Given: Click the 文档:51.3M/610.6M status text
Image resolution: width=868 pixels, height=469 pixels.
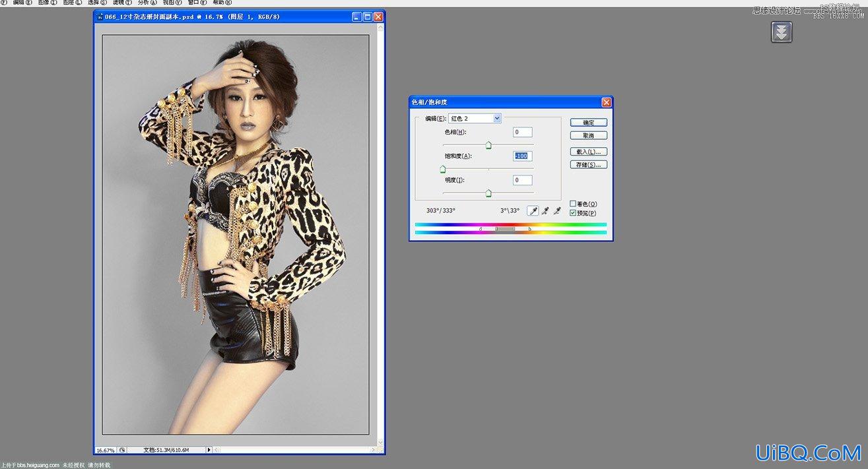Looking at the screenshot, I should point(166,450).
